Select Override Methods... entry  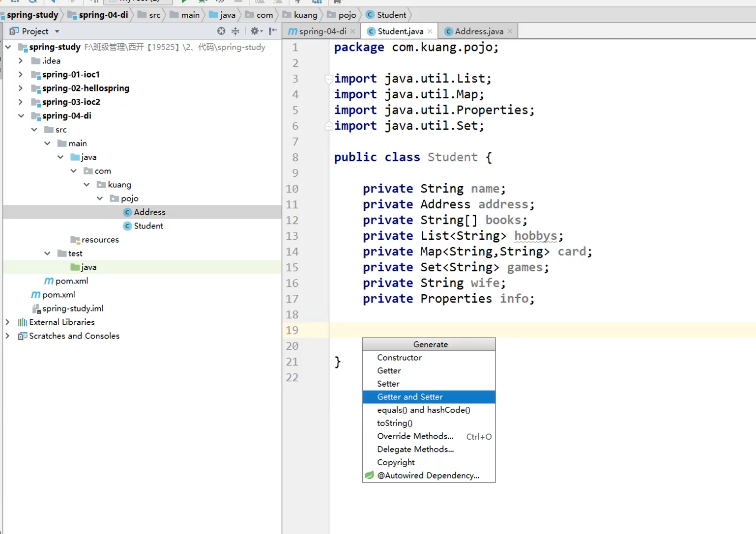tap(429, 436)
